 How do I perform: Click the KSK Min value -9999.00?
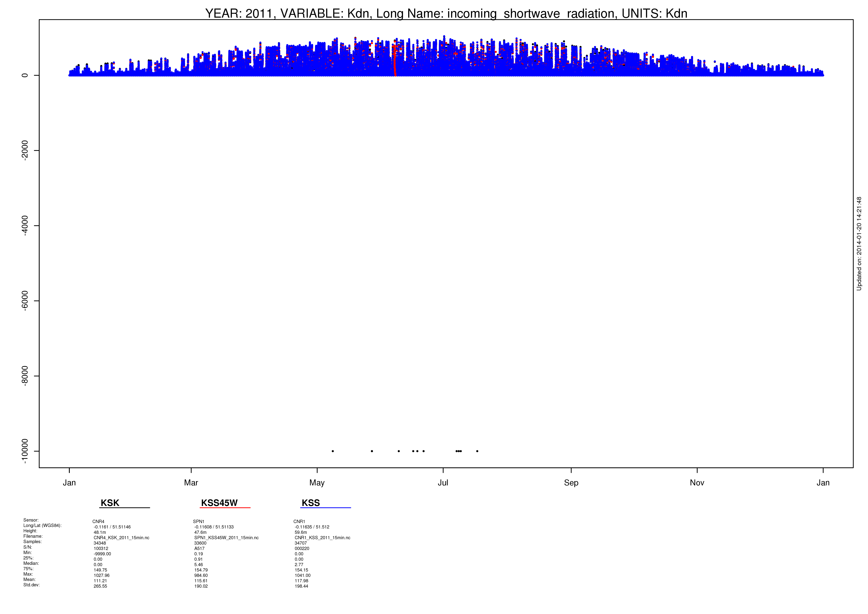(x=102, y=554)
